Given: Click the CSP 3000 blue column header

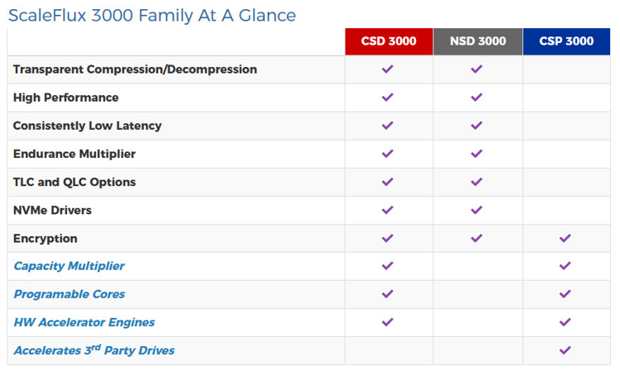Looking at the screenshot, I should (x=566, y=41).
